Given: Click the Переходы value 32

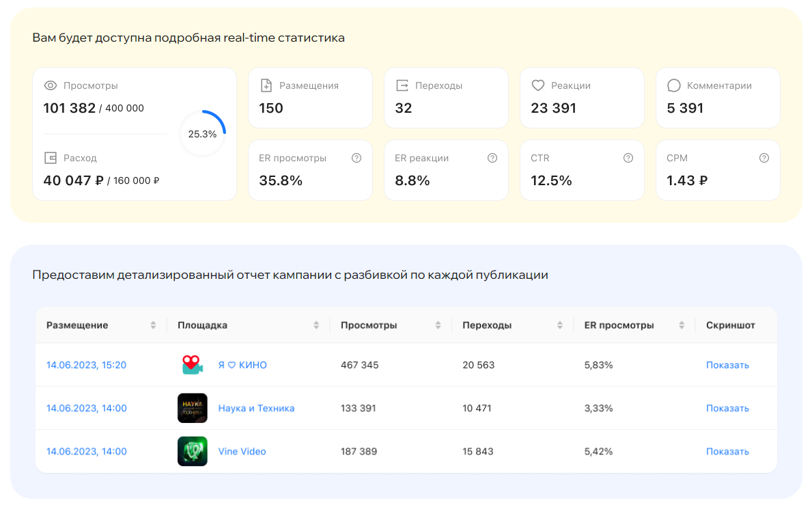Looking at the screenshot, I should coord(404,108).
